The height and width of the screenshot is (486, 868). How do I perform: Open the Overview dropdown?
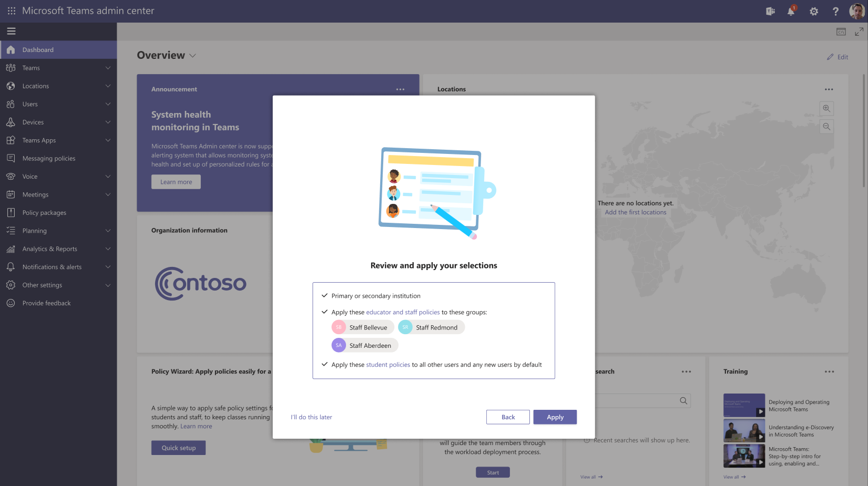tap(192, 55)
